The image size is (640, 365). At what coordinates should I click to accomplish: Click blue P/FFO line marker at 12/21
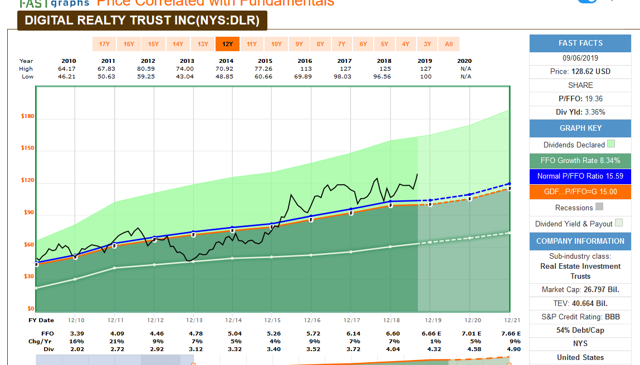(509, 184)
